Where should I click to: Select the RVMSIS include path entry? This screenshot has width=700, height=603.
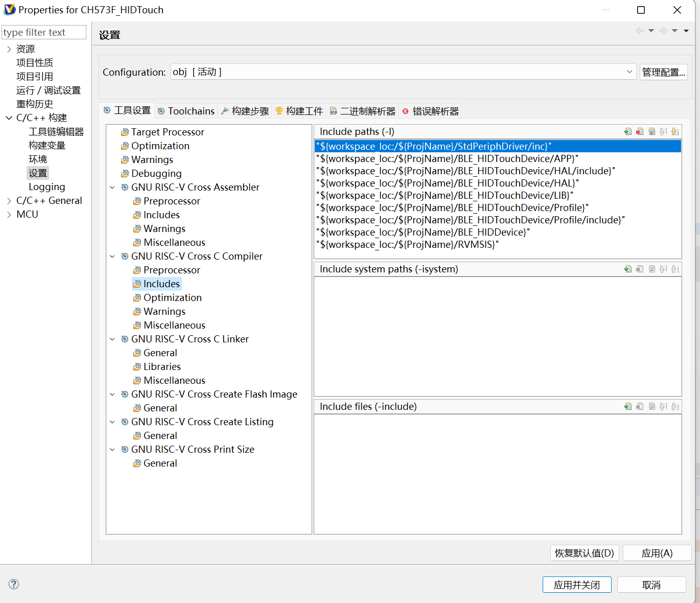[x=407, y=245]
